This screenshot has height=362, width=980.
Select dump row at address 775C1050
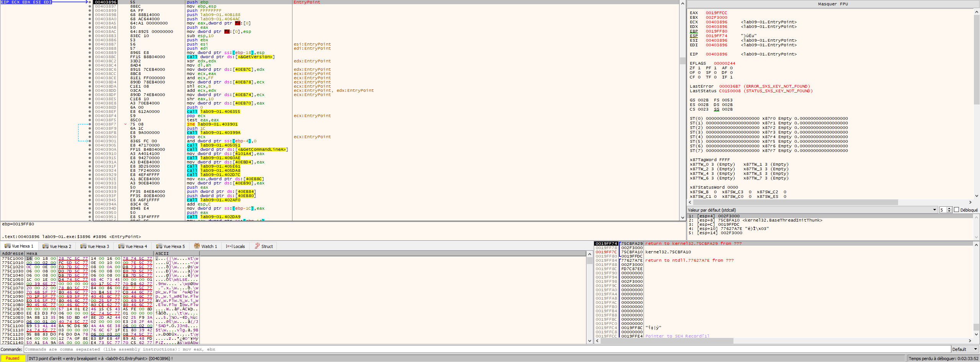point(100,279)
